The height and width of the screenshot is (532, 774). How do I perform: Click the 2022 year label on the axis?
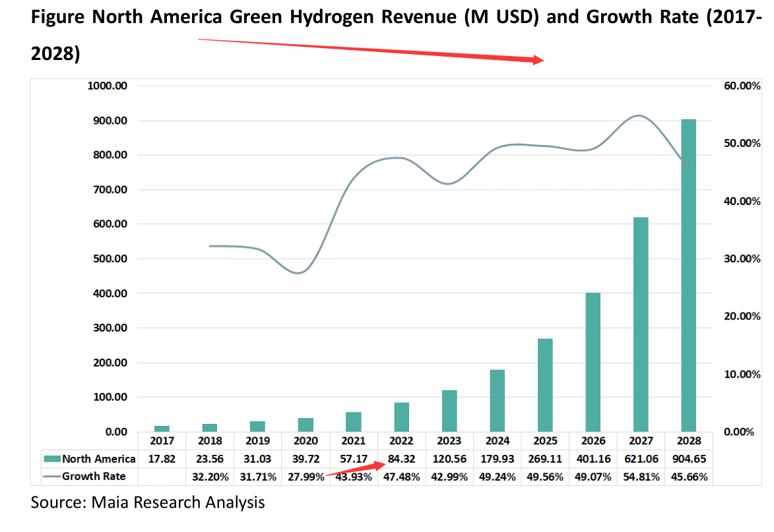click(x=401, y=440)
